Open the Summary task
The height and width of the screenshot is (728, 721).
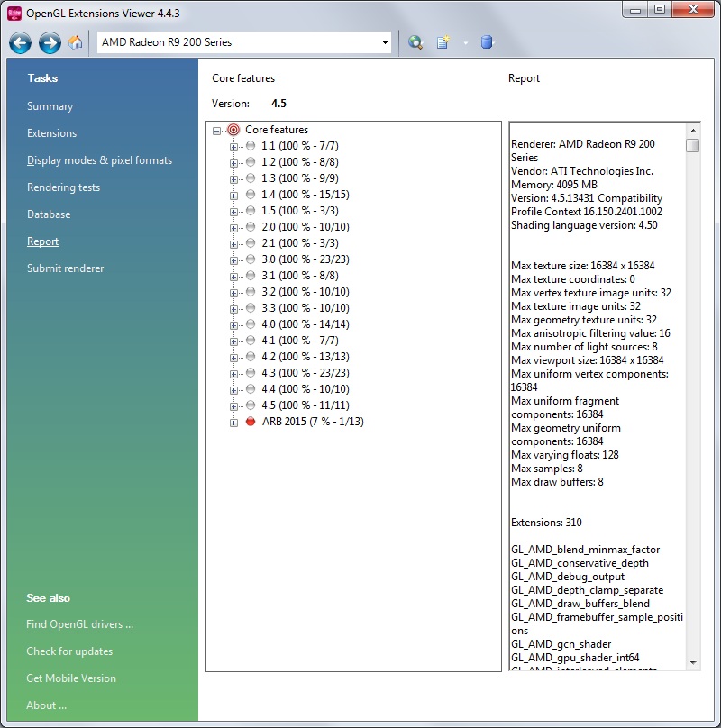point(50,106)
